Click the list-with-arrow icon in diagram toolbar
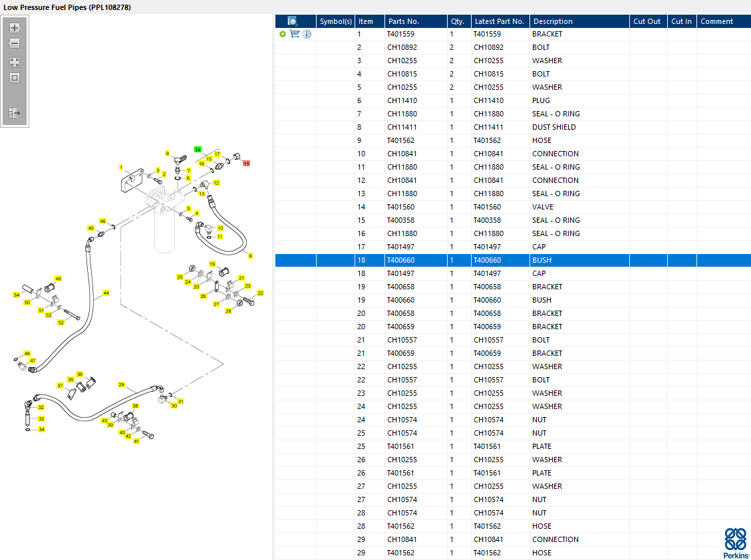Image resolution: width=751 pixels, height=560 pixels. pos(15,113)
